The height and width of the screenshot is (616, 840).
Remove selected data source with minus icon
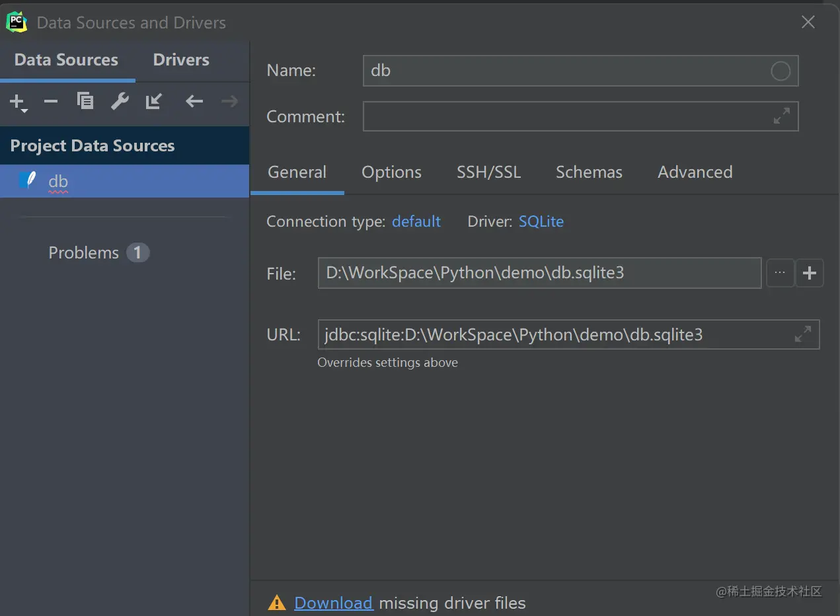pos(51,101)
